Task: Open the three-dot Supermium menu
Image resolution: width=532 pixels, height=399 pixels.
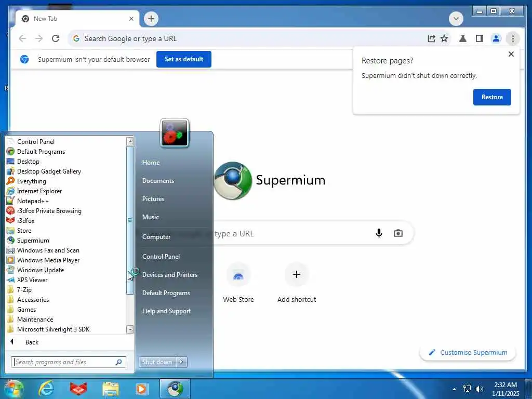Action: (x=513, y=38)
